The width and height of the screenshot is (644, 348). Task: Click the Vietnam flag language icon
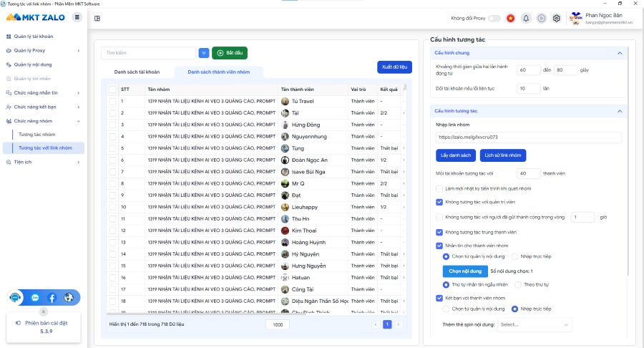(510, 18)
